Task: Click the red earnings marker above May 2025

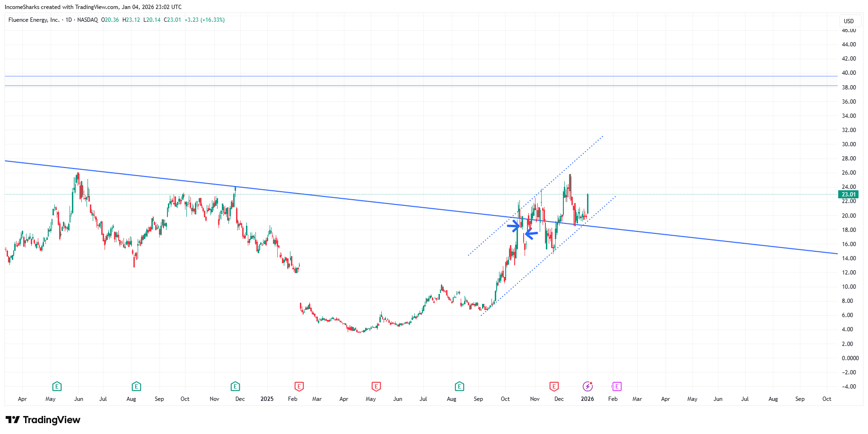Action: tap(376, 387)
